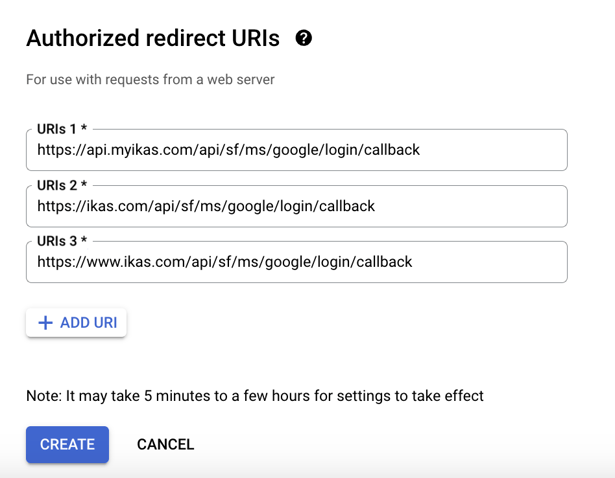The image size is (615, 478).
Task: Click the 'For use with requests' subtitle
Action: [x=150, y=80]
